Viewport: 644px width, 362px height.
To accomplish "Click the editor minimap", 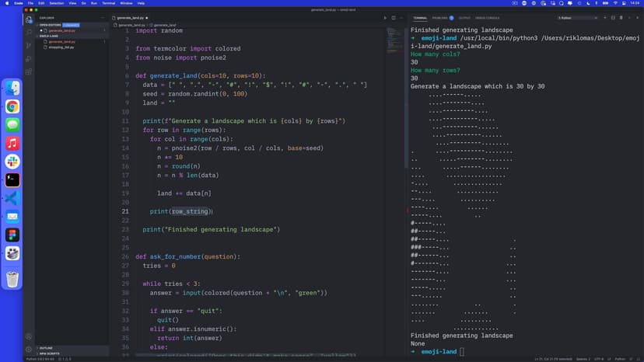I will point(395,47).
